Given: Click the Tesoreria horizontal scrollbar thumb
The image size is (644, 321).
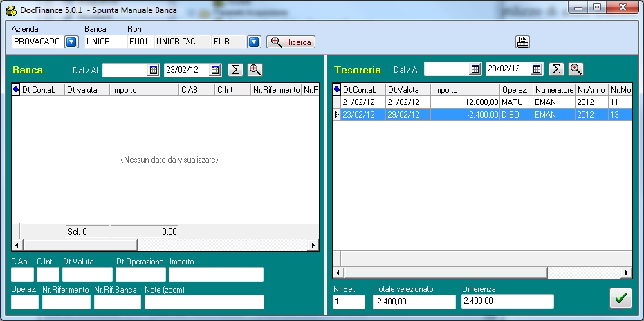Looking at the screenshot, I should click(x=445, y=273).
